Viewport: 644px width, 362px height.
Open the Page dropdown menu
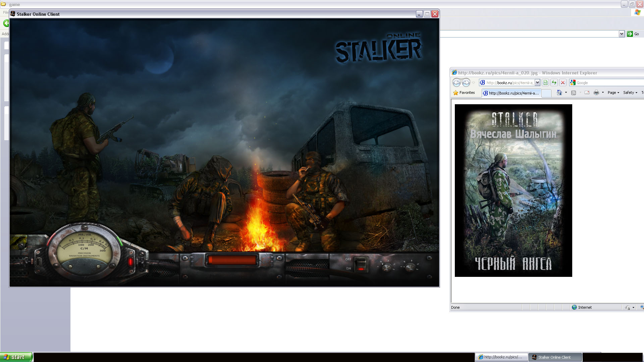(613, 93)
